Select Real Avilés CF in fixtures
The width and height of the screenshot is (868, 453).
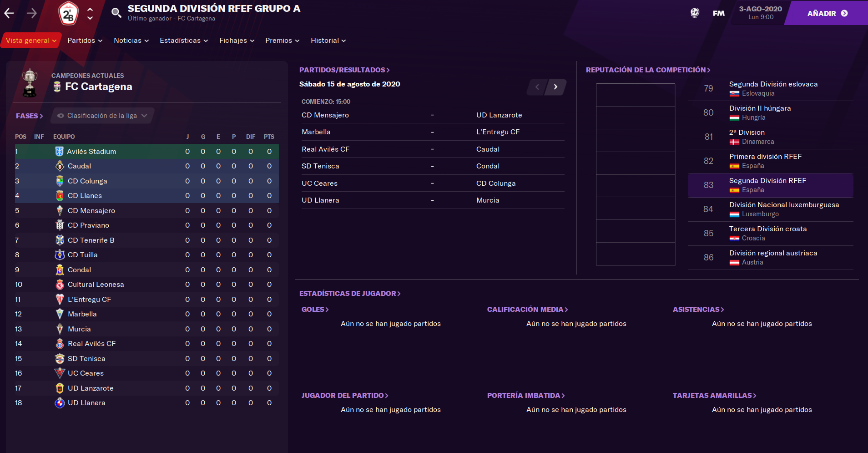(325, 149)
